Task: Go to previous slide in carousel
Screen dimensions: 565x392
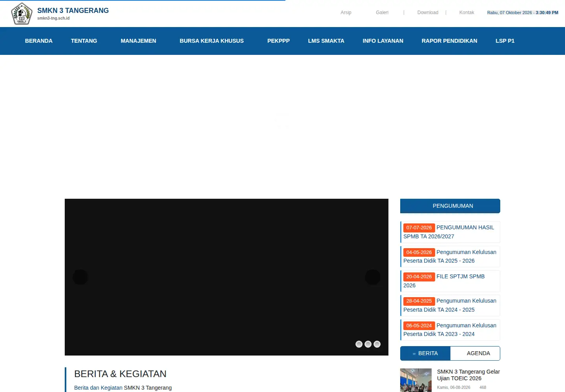Action: (x=80, y=277)
